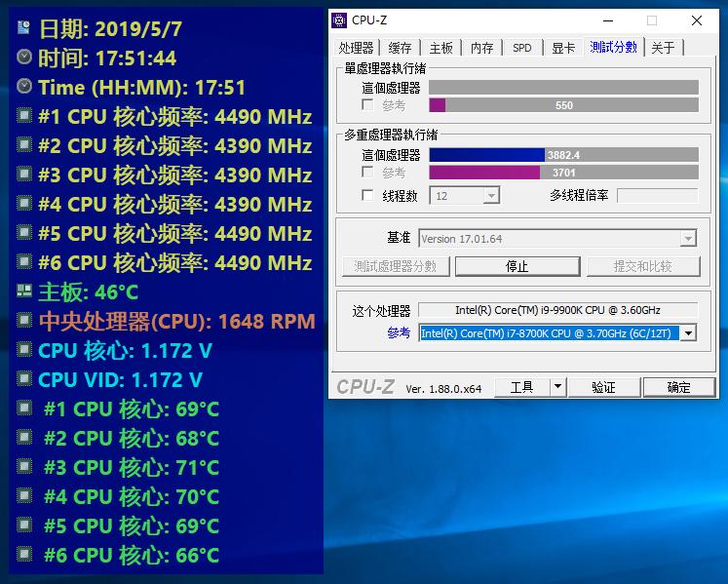Click icon beside #3 CPU 核心: 71°C

click(x=24, y=466)
